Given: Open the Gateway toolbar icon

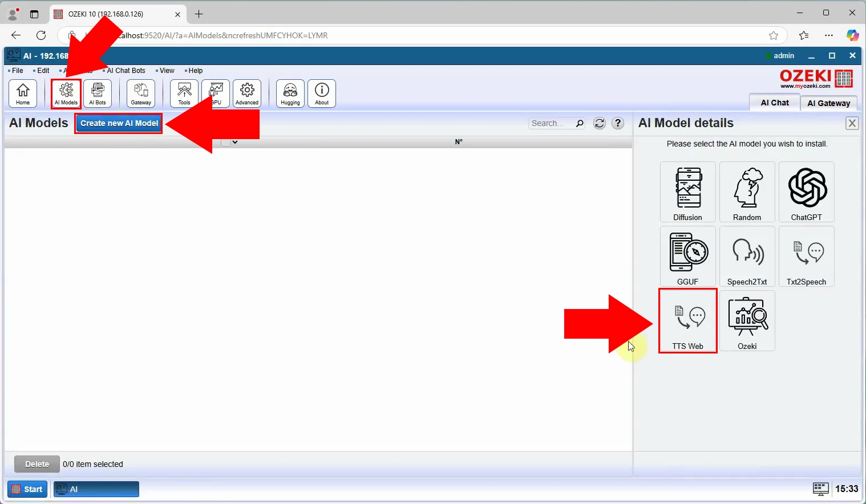Looking at the screenshot, I should tap(141, 94).
